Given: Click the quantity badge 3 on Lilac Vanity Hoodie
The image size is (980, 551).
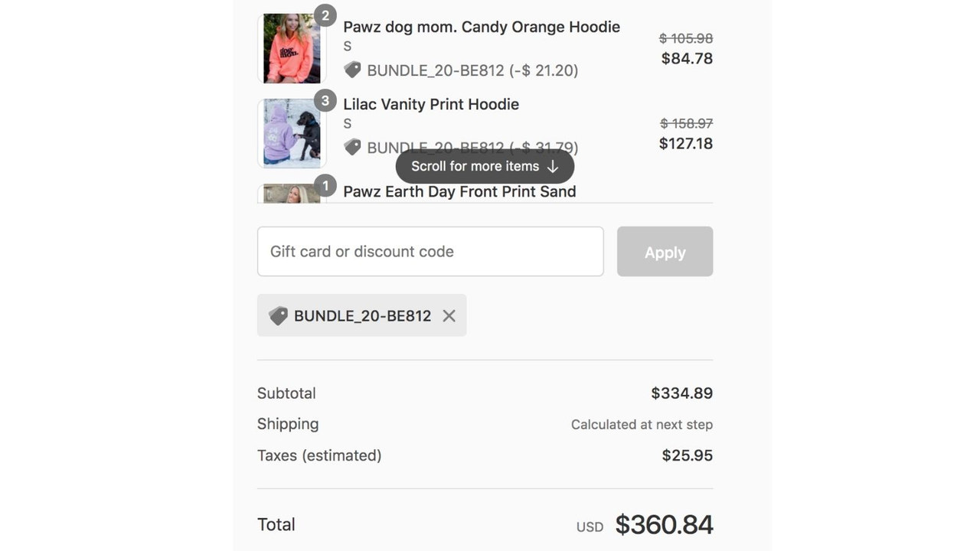Looking at the screenshot, I should coord(325,100).
